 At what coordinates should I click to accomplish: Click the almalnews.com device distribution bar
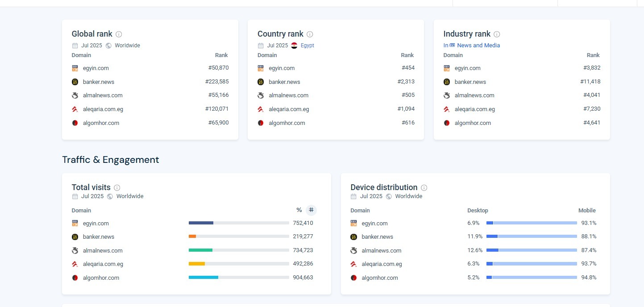(532, 250)
